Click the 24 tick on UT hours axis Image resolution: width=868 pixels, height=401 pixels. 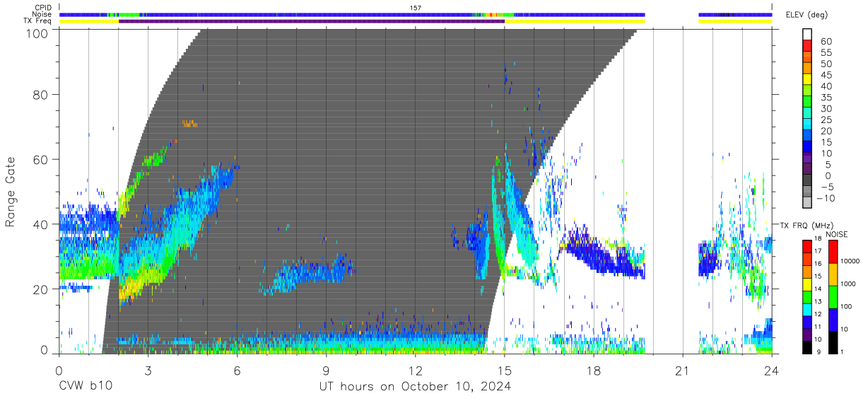(x=771, y=370)
